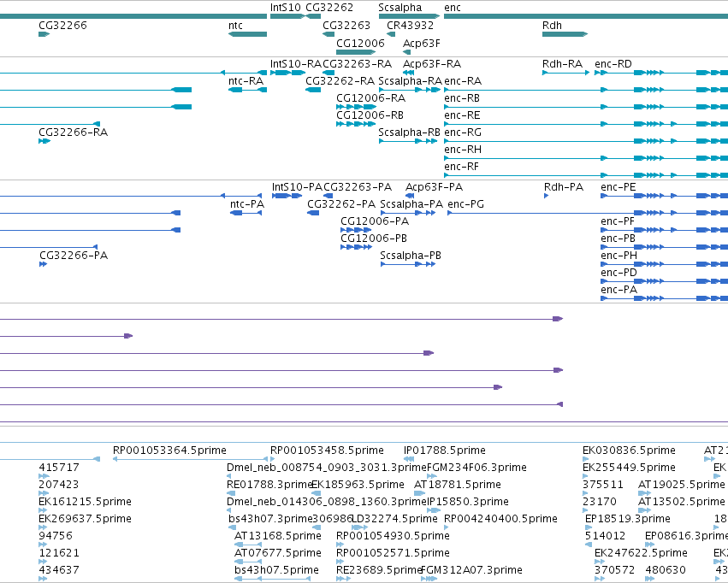
Task: Click the CG32262 gene label
Action: point(329,8)
